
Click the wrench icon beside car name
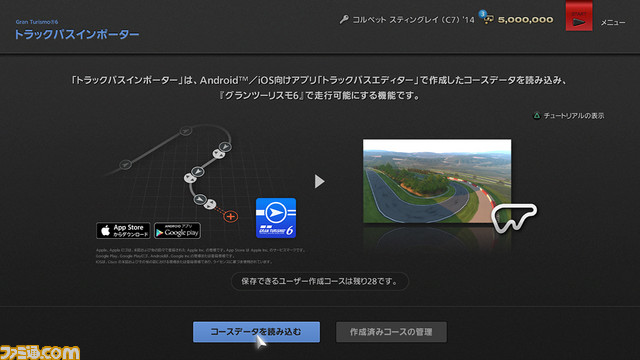[344, 19]
